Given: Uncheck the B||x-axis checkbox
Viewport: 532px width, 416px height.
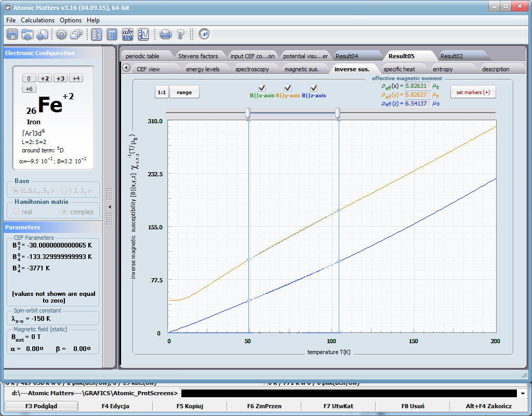Looking at the screenshot, I should pos(262,88).
